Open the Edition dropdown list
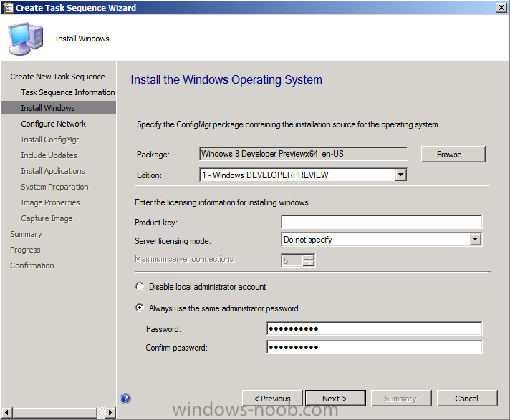Viewport: 510px width, 420px height. [401, 175]
